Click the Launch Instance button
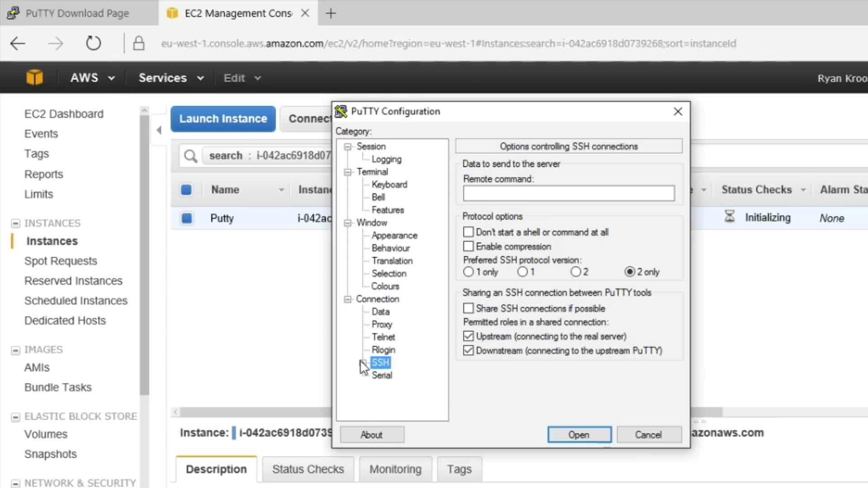This screenshot has width=868, height=488. 223,119
